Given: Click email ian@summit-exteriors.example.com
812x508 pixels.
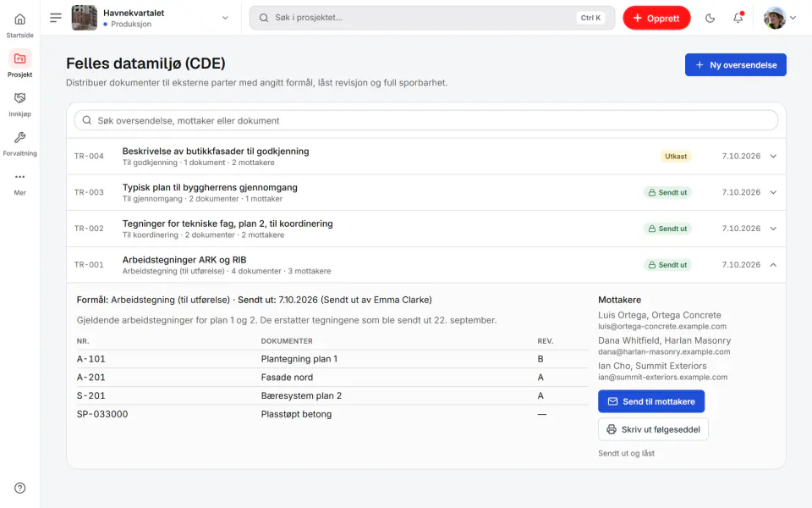Looking at the screenshot, I should 663,378.
